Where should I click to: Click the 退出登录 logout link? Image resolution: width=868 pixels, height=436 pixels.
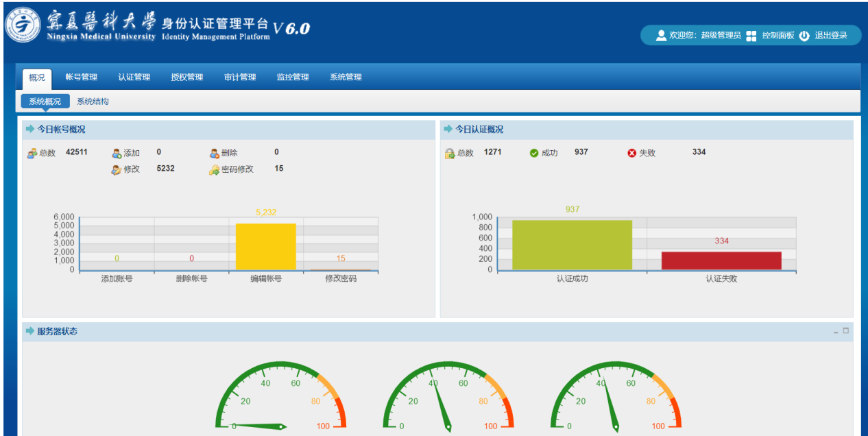point(831,36)
